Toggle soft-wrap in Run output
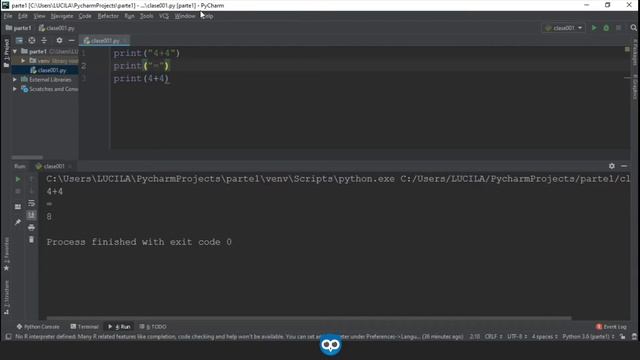640x360 pixels. pos(31,203)
